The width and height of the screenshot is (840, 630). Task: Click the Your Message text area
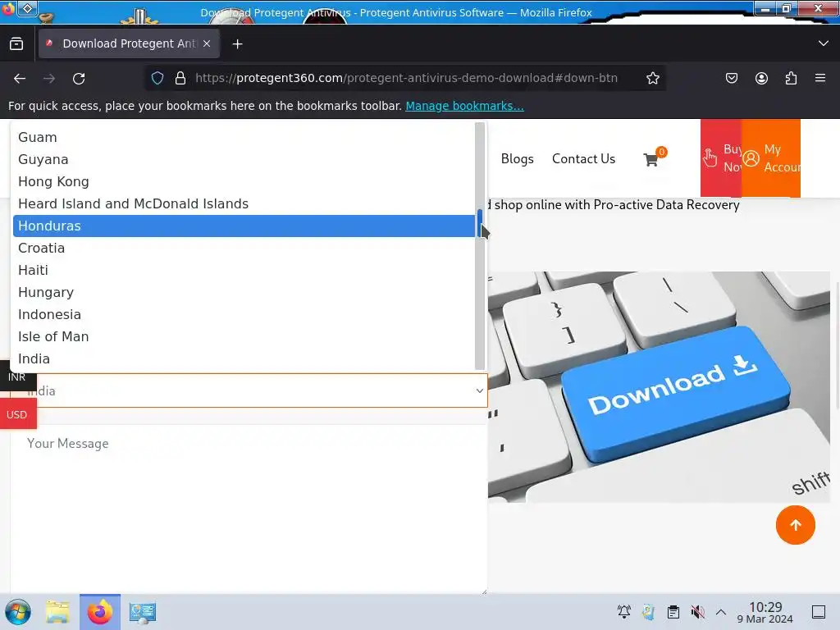249,509
